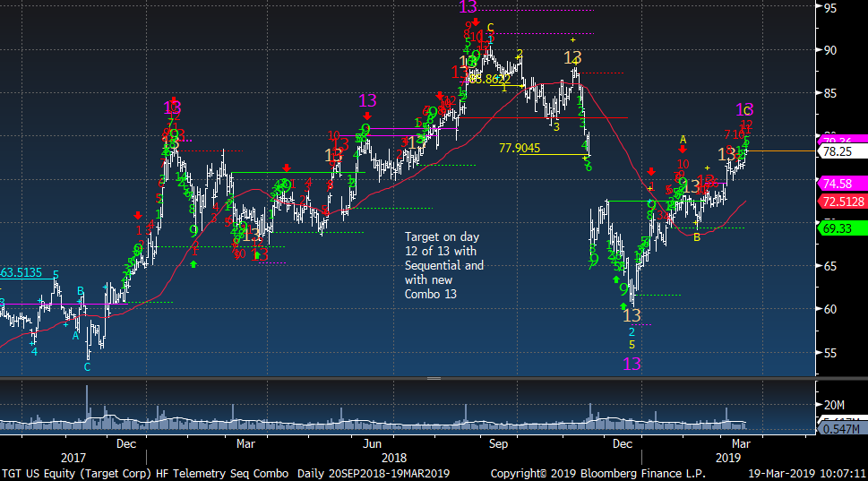868x481 pixels.
Task: Click the 'Target on day 12 of 13' annotation
Action: pos(444,265)
